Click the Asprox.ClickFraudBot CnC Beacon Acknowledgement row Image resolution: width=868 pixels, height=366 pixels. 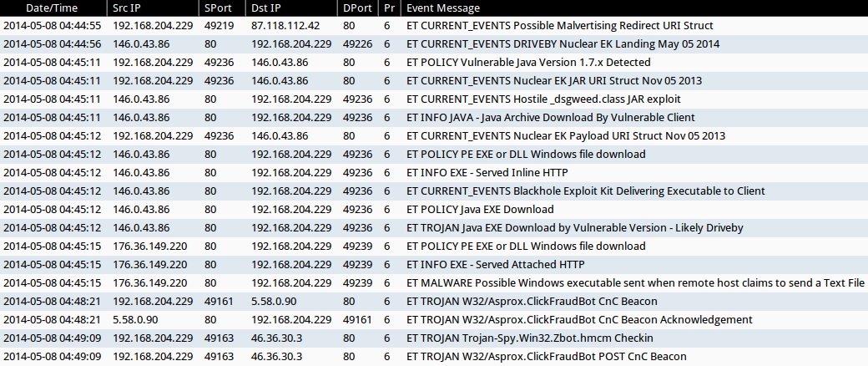point(579,320)
